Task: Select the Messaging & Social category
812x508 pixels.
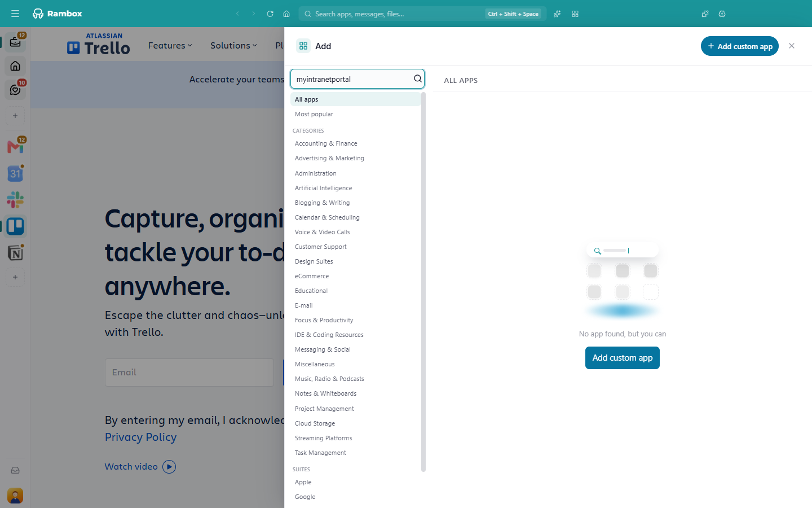Action: 356,349
